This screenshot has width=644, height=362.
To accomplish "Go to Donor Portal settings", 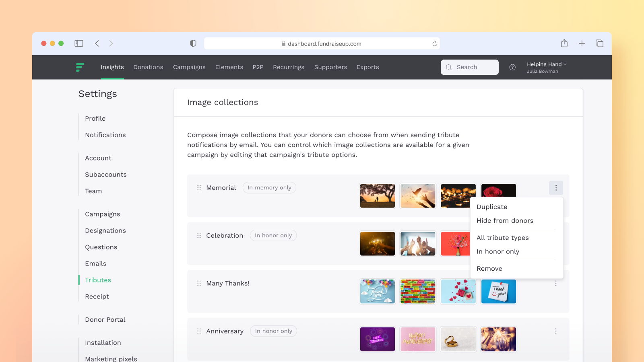I will click(105, 320).
